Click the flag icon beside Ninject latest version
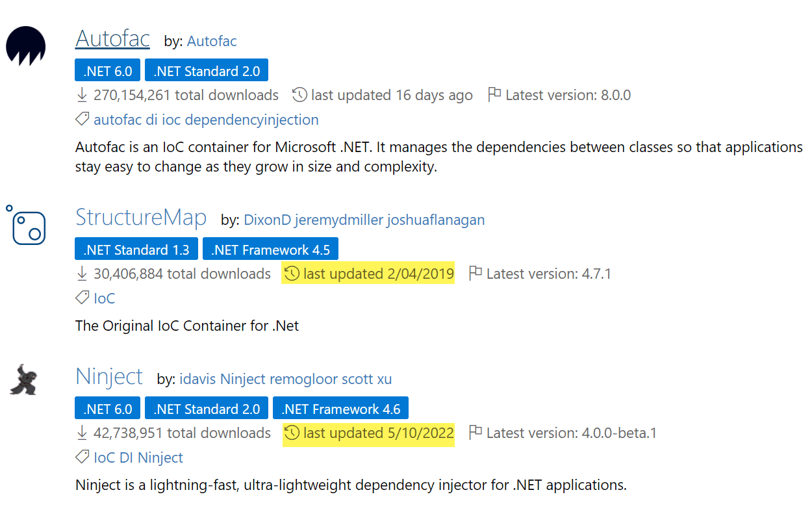 (476, 432)
